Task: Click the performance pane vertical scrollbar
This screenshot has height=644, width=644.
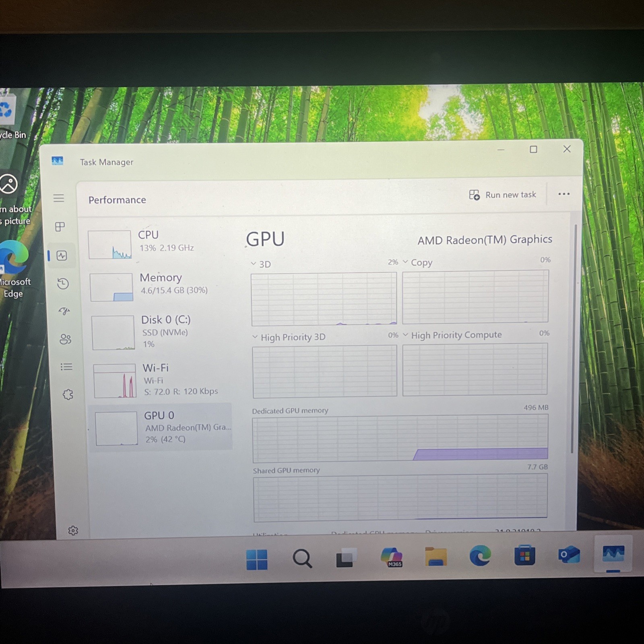Action: pyautogui.click(x=573, y=338)
